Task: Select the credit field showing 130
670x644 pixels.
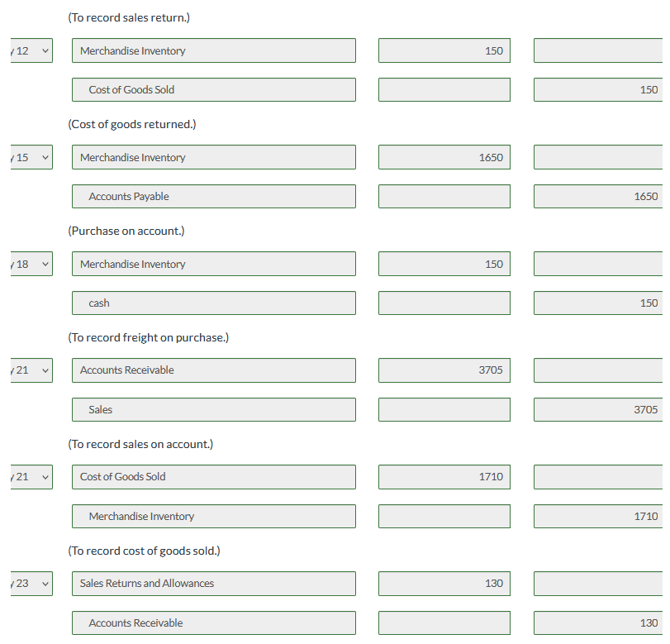Action: pos(599,623)
